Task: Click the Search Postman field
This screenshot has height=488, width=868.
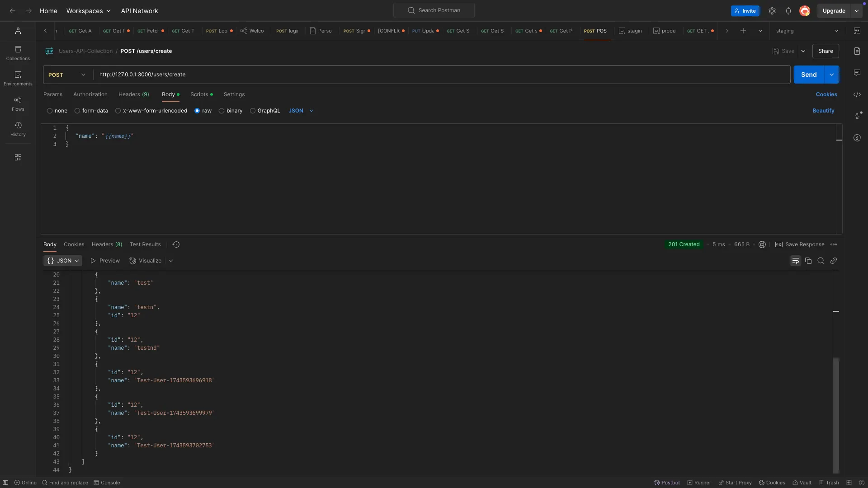Action: pyautogui.click(x=434, y=10)
